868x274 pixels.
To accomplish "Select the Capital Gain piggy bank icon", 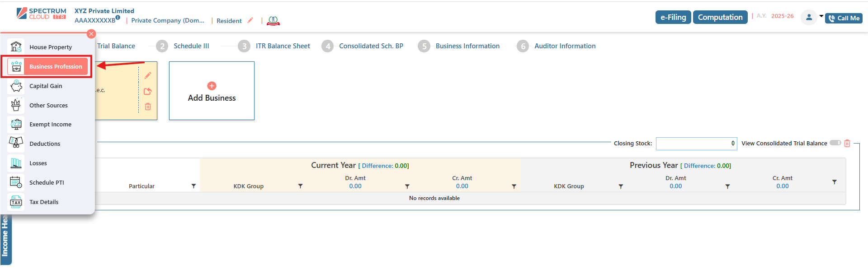I will pos(16,86).
